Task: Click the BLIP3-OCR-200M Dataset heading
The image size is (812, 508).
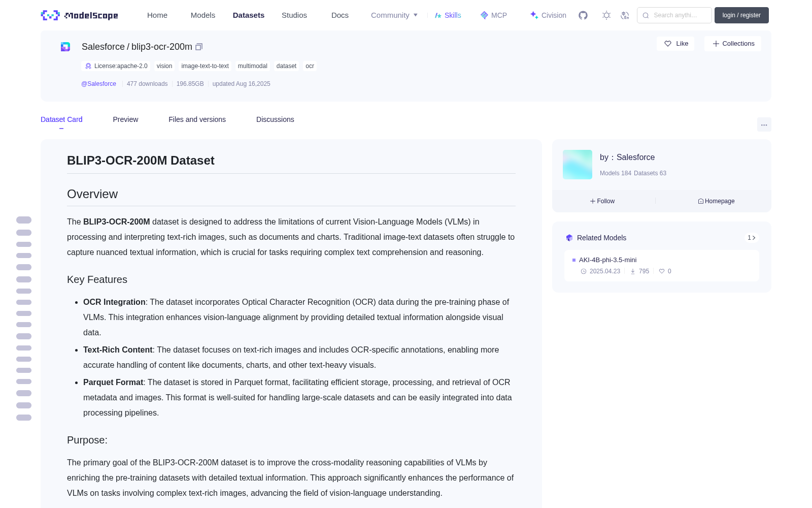Action: [141, 161]
